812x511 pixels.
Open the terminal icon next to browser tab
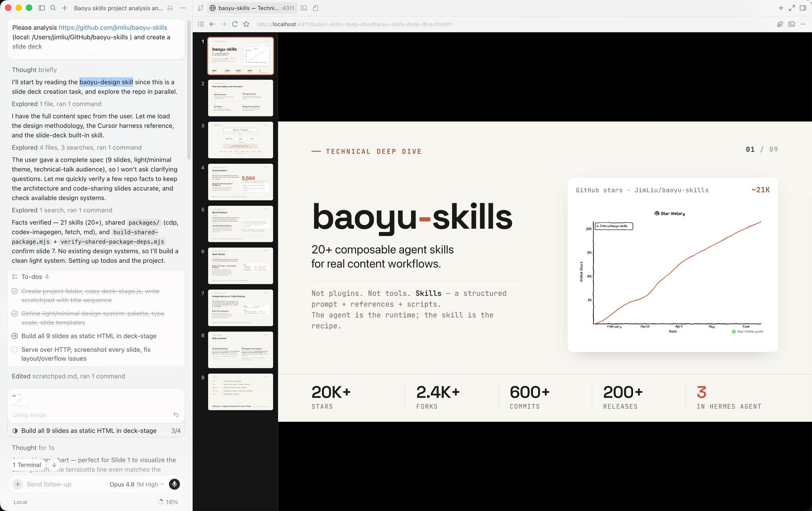point(304,8)
